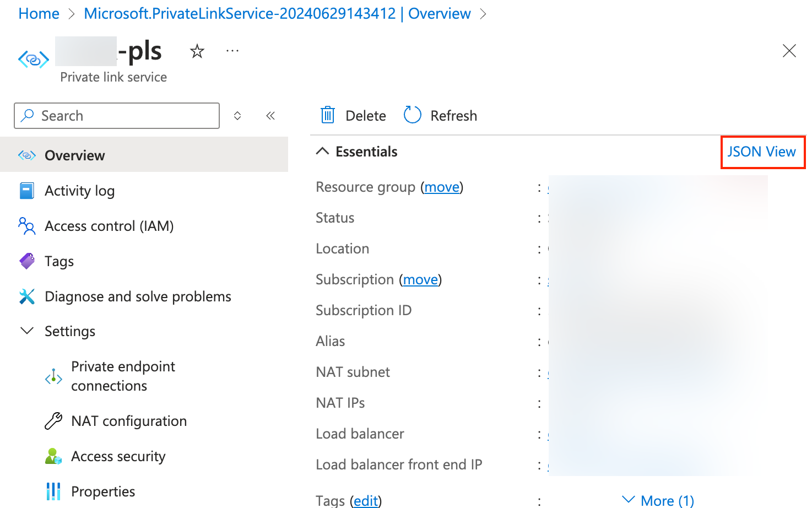Select the Access control (IAM) icon
The image size is (812, 508).
[26, 226]
